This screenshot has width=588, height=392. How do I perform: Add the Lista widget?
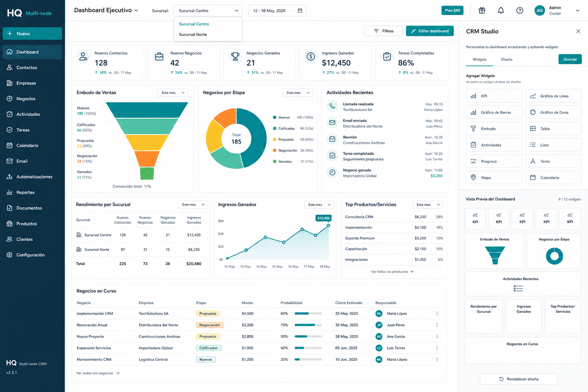[553, 145]
